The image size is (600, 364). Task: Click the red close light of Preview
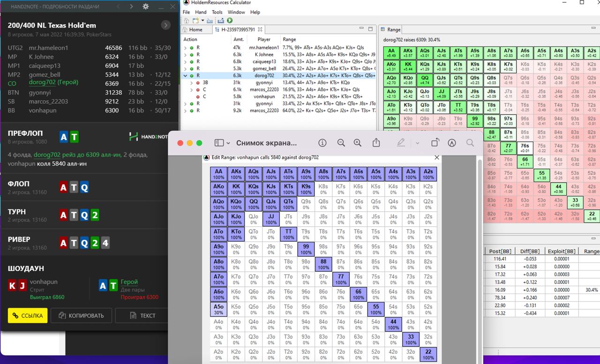(180, 143)
